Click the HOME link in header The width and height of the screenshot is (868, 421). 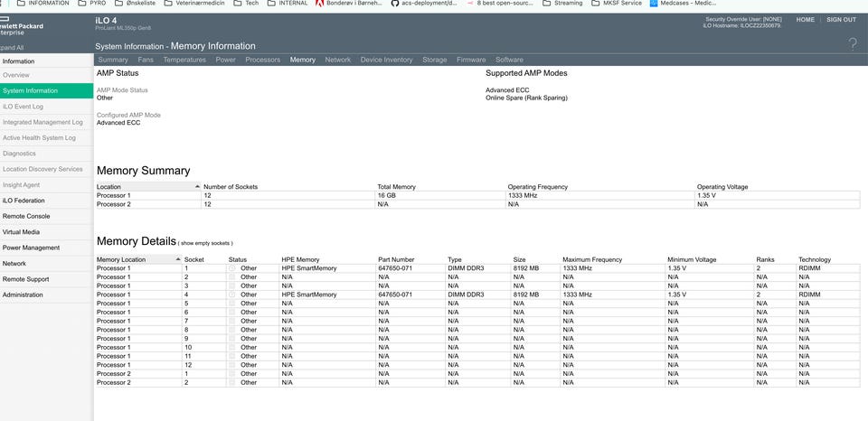(806, 19)
